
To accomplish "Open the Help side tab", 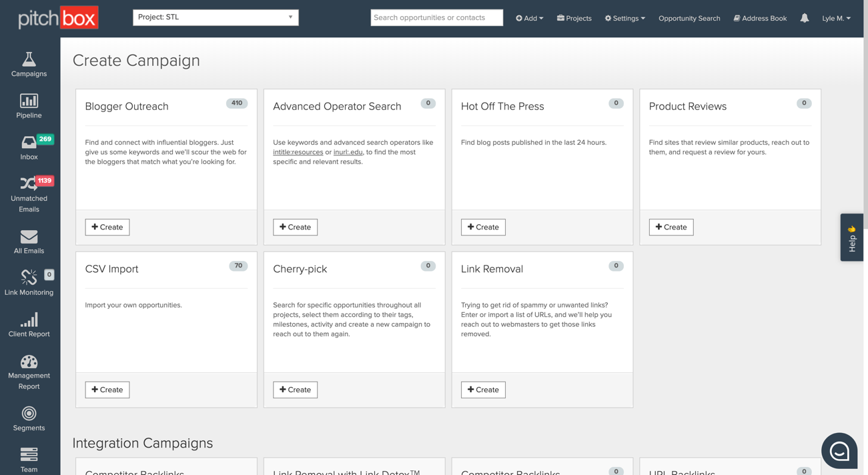I will point(852,238).
